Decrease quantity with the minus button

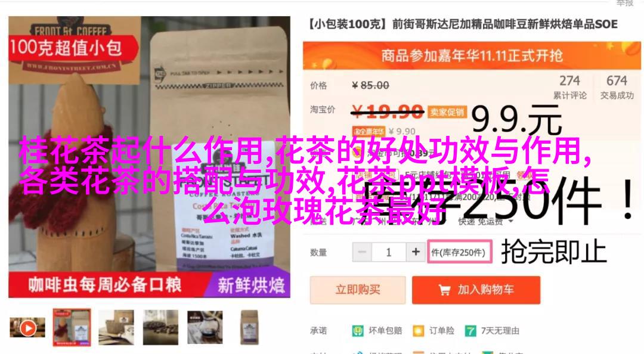pos(362,251)
